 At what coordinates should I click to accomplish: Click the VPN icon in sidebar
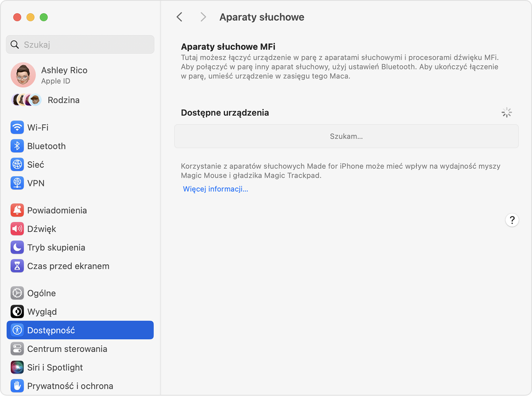17,183
